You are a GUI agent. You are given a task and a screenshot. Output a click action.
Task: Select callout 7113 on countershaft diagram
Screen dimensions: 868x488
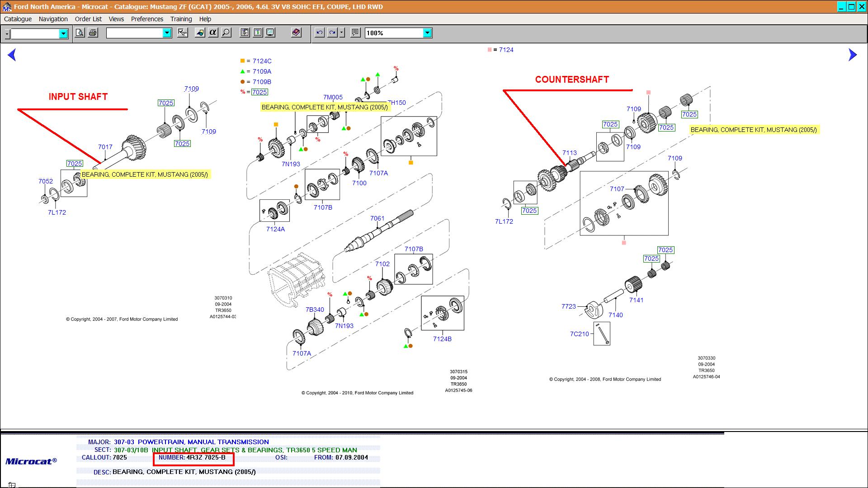570,153
